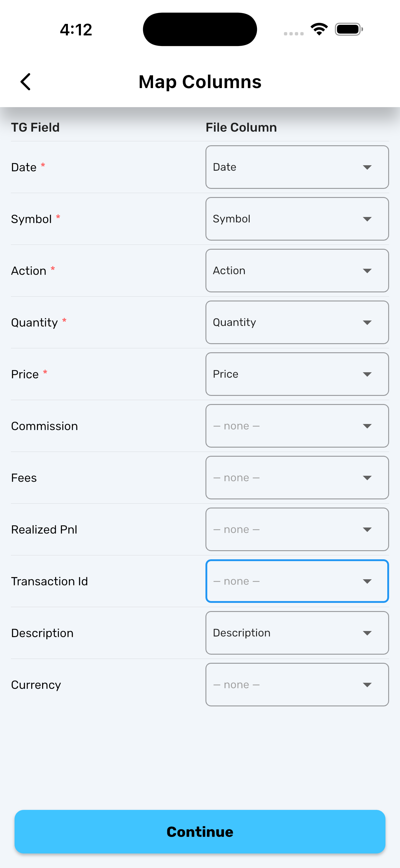
Task: Expand the Action column dropdown
Action: 297,271
